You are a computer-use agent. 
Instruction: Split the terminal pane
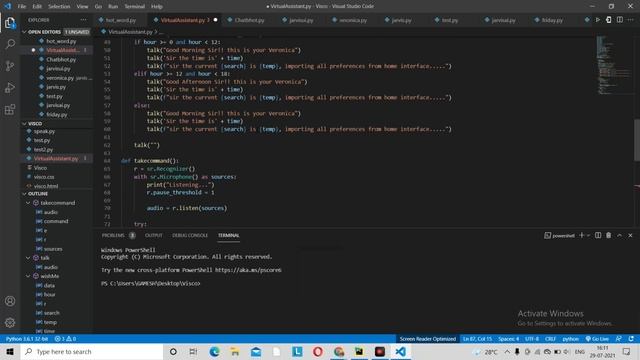598,236
